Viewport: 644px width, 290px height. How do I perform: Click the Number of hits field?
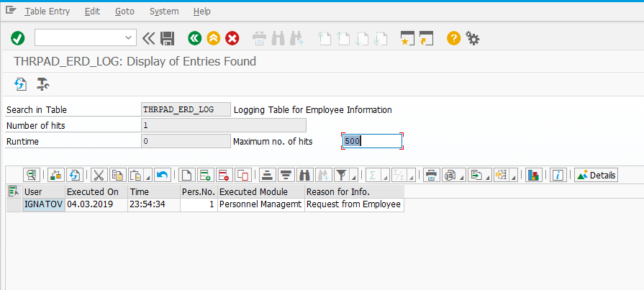(x=224, y=125)
